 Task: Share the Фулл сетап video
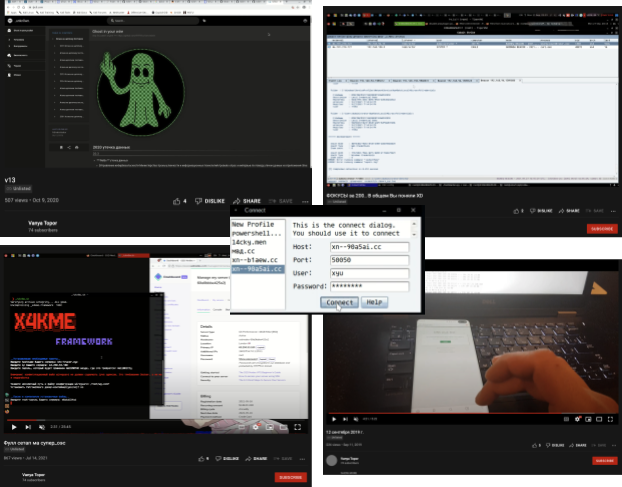(x=256, y=458)
